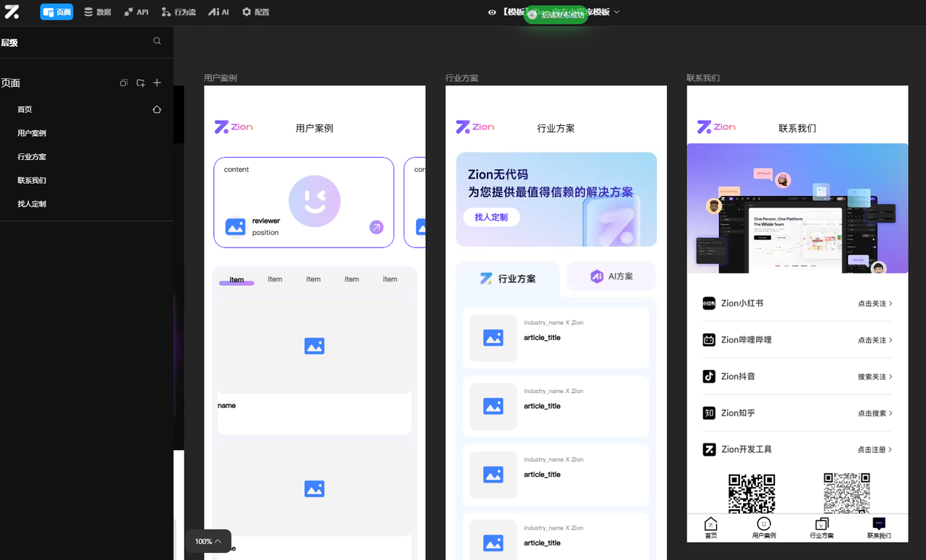The image size is (926, 560).
Task: Click the home icon next to 首页
Action: point(157,109)
